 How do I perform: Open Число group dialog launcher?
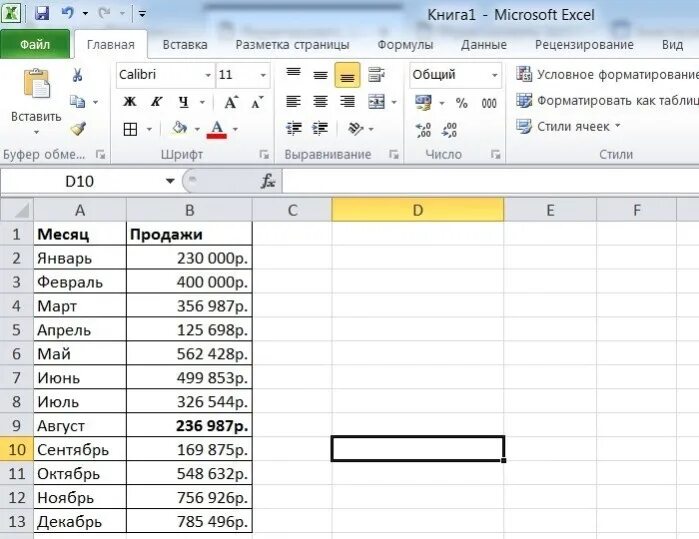pyautogui.click(x=495, y=155)
